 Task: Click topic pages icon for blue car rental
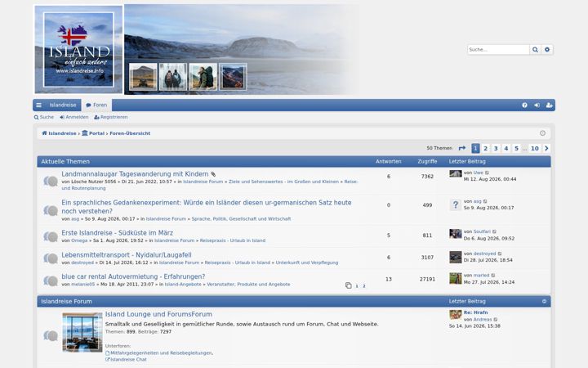pyautogui.click(x=349, y=285)
